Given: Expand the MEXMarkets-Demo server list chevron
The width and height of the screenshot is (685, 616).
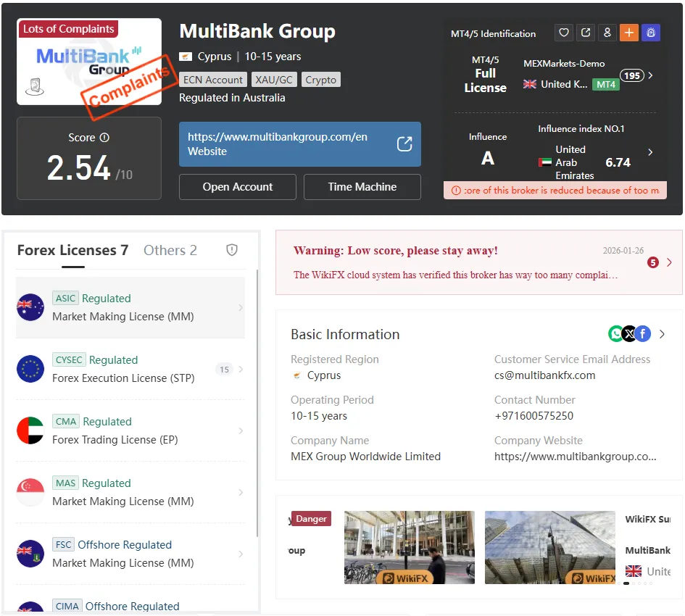Looking at the screenshot, I should tap(650, 75).
